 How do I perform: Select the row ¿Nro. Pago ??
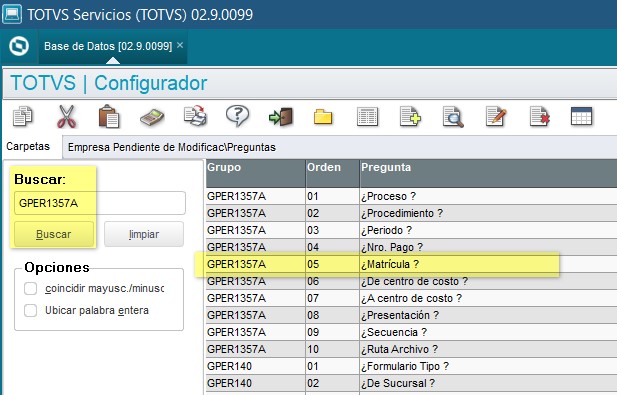click(x=411, y=247)
